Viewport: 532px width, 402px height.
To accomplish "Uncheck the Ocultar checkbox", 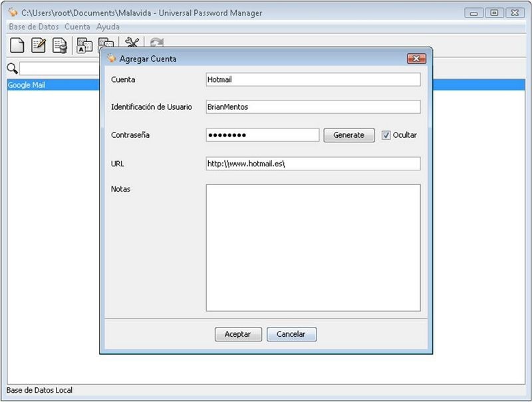I will (386, 135).
